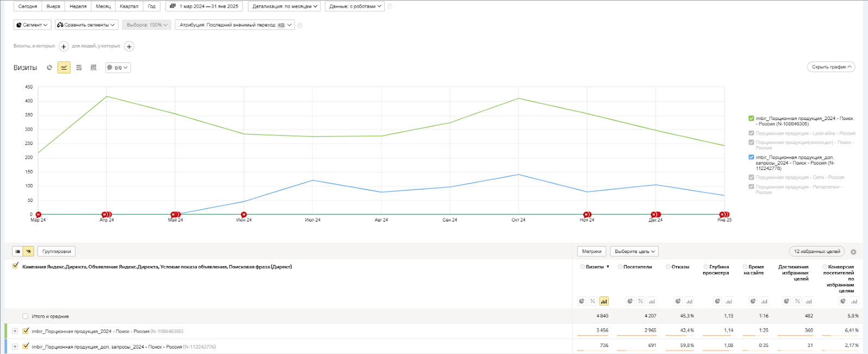
Task: Switch the Визиты chart to pie view
Action: [49, 68]
